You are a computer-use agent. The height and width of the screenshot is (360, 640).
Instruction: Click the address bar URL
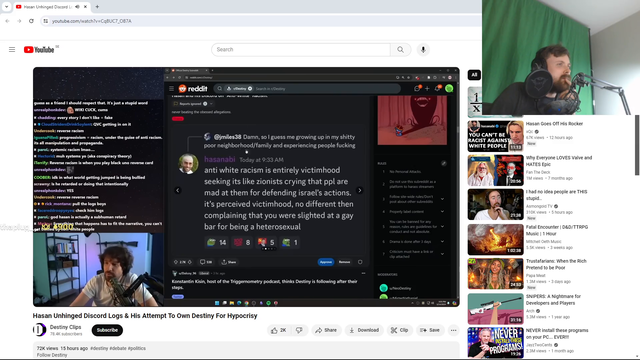92,21
